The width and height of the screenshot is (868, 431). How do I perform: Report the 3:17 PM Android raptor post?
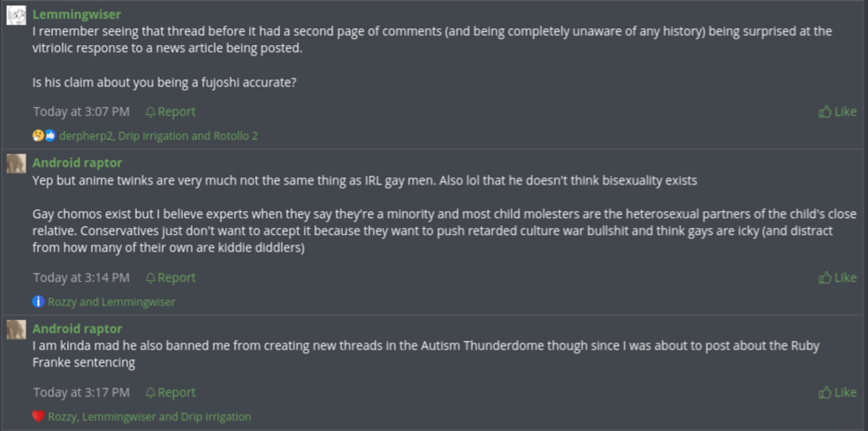(171, 392)
